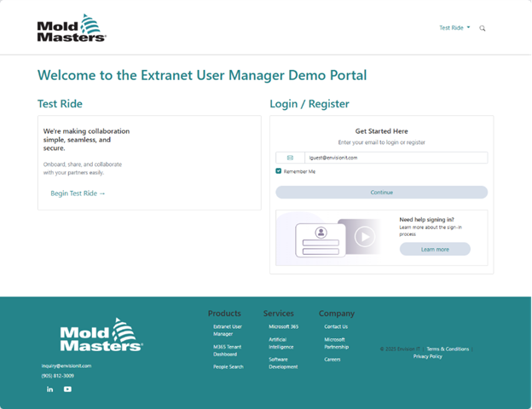The height and width of the screenshot is (409, 532).
Task: Open the YouTube icon in footer
Action: pyautogui.click(x=67, y=389)
